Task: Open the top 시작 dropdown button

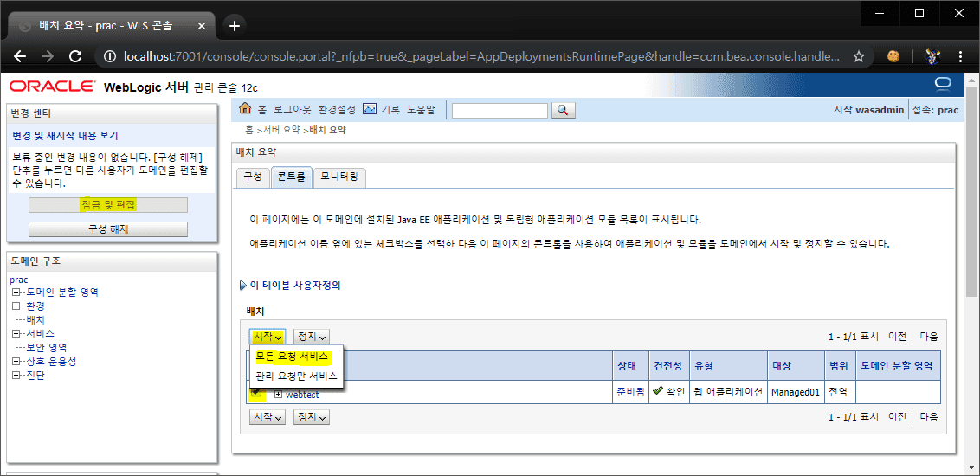Action: pos(268,337)
